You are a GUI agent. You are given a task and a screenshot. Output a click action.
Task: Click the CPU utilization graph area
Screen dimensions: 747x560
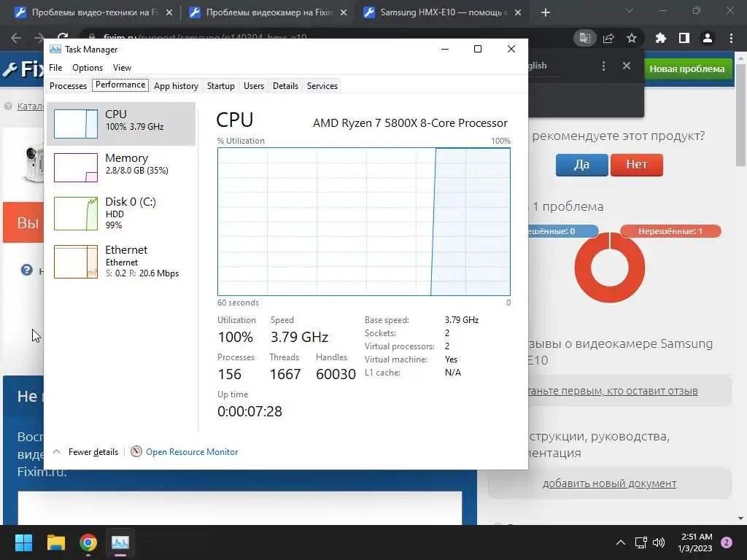pos(363,222)
